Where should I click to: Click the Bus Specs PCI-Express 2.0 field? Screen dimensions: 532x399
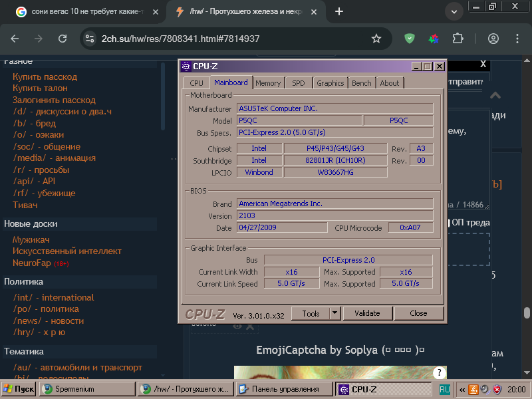click(335, 132)
